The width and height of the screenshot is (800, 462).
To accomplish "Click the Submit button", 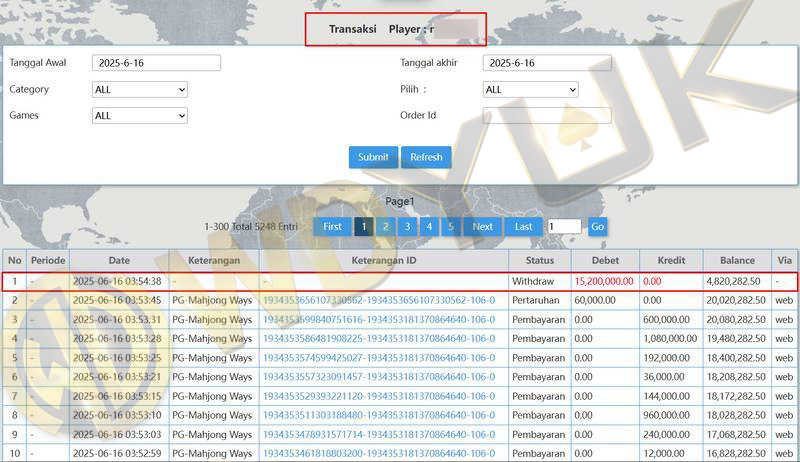I will [373, 157].
